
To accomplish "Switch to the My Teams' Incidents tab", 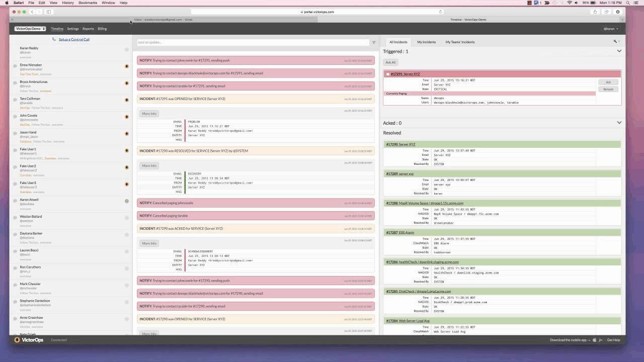I will (x=460, y=42).
